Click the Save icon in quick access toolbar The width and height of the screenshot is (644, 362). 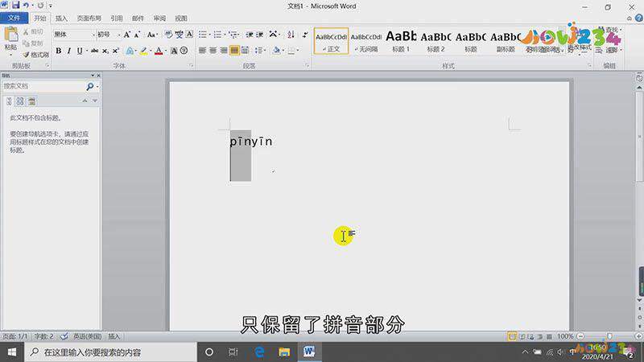15,6
